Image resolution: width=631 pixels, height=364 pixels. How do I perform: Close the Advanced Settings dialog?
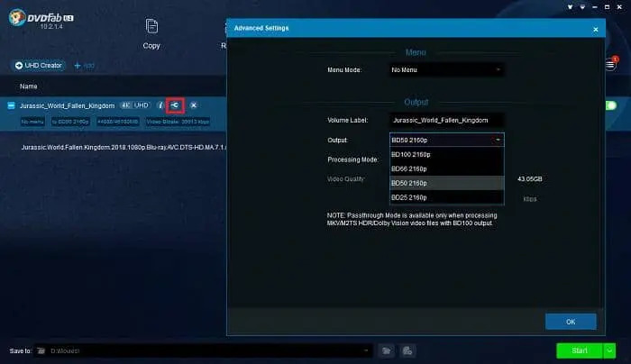coord(596,30)
